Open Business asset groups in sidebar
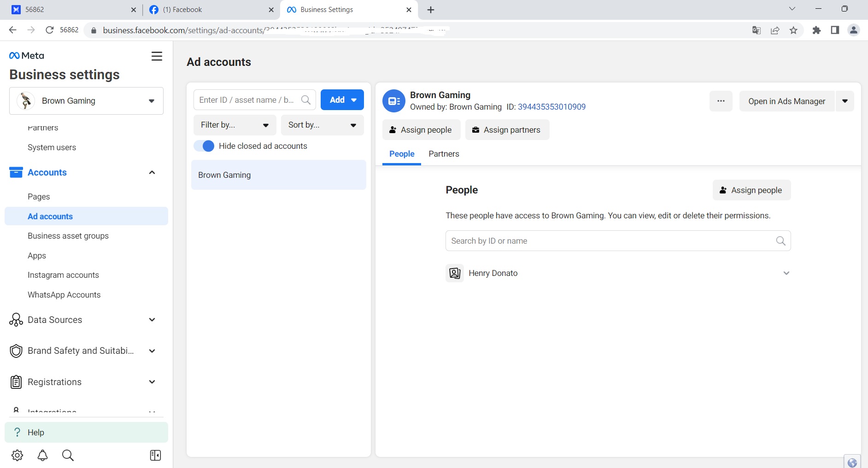Viewport: 868px width, 468px height. click(x=68, y=236)
